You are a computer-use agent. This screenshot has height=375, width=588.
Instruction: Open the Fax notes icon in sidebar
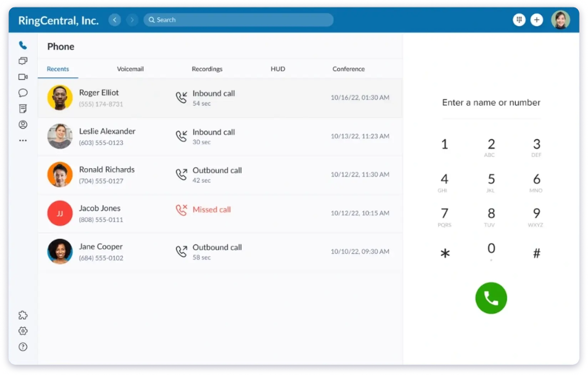click(23, 109)
